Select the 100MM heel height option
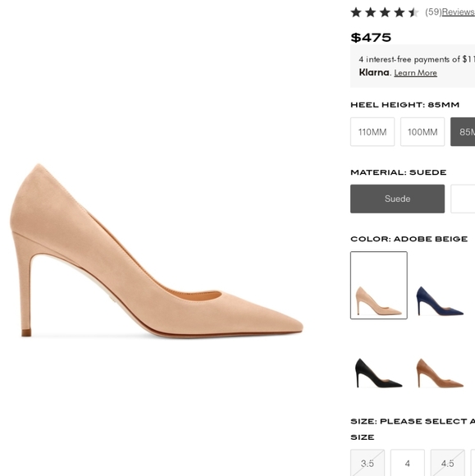 pos(422,132)
